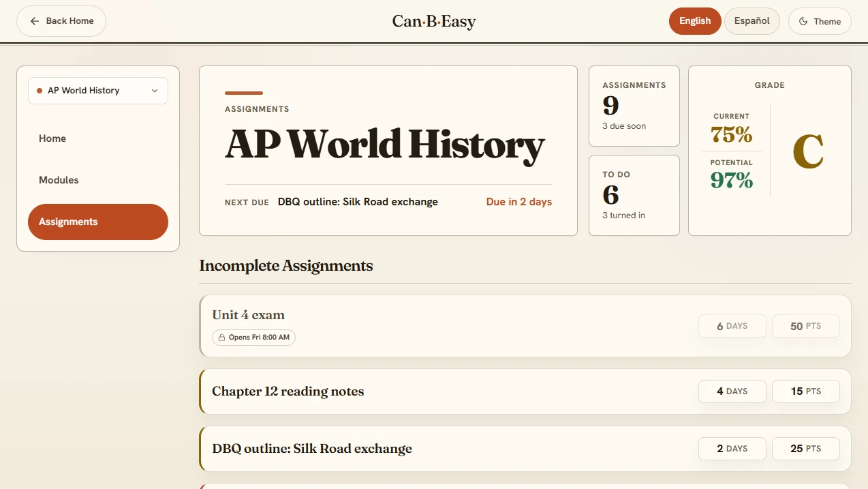Click the current grade 75%
The image size is (868, 489).
click(732, 134)
